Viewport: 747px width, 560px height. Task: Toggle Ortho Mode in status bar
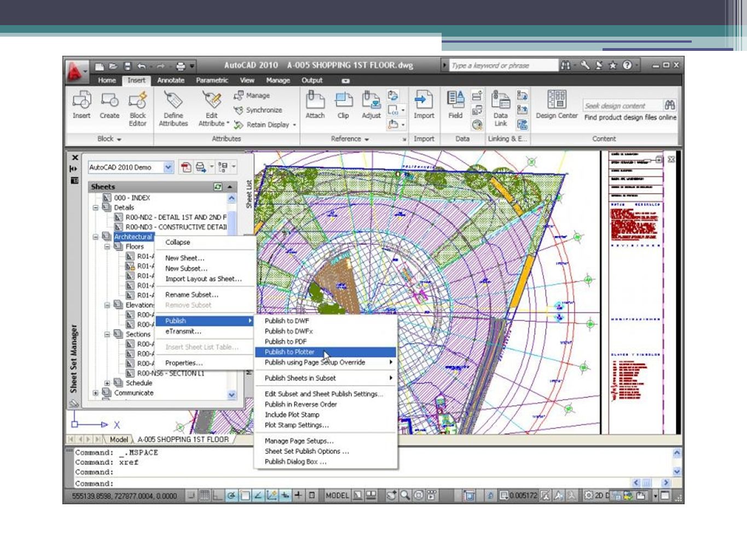[x=217, y=495]
